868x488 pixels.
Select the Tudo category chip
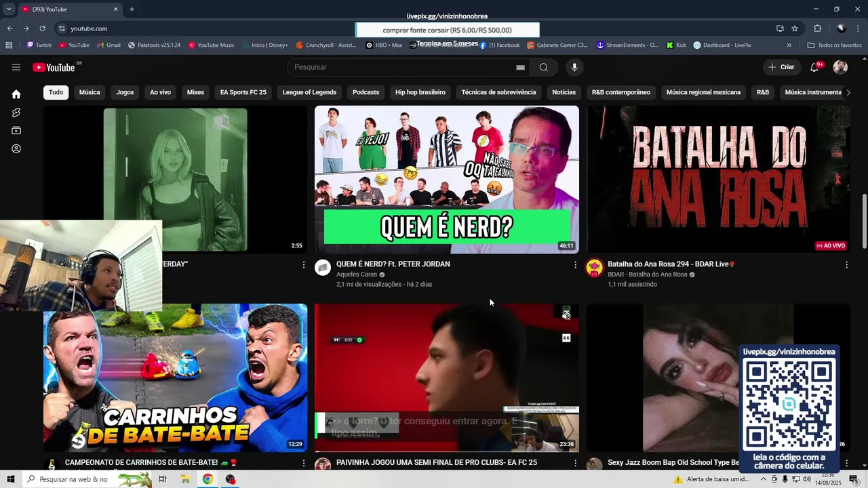pyautogui.click(x=56, y=92)
